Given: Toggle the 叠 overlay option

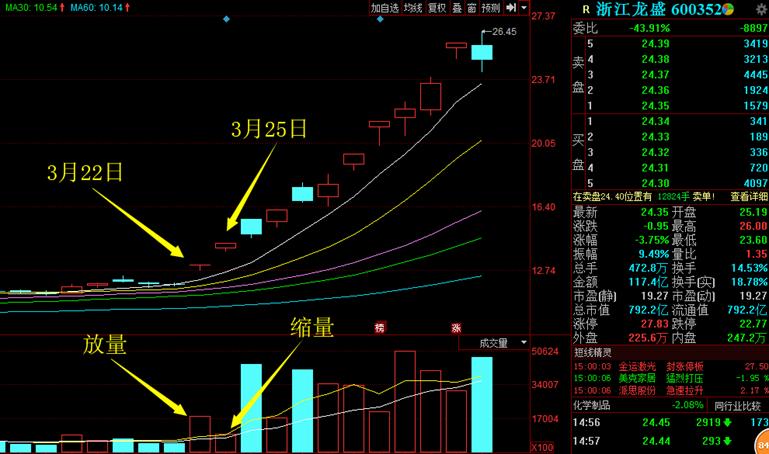Looking at the screenshot, I should (x=456, y=8).
